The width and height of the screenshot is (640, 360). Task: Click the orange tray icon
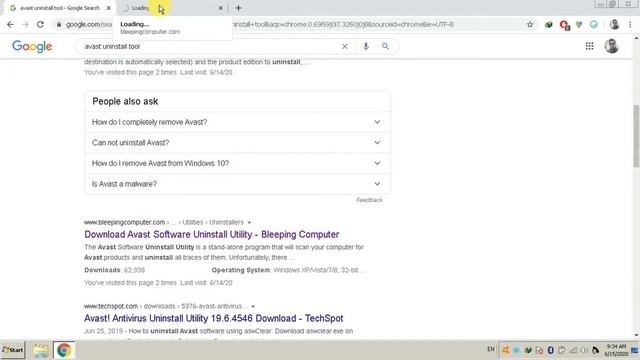pos(505,350)
